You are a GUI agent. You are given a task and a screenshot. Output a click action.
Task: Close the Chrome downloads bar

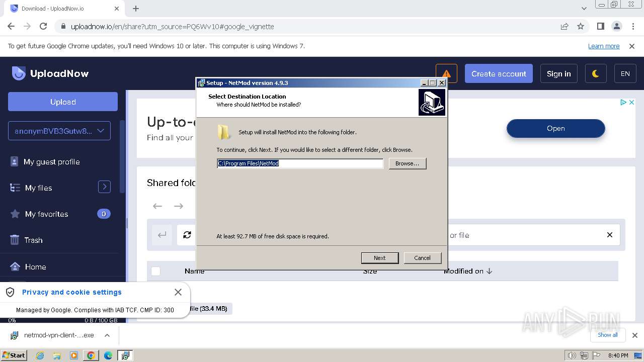(634, 335)
